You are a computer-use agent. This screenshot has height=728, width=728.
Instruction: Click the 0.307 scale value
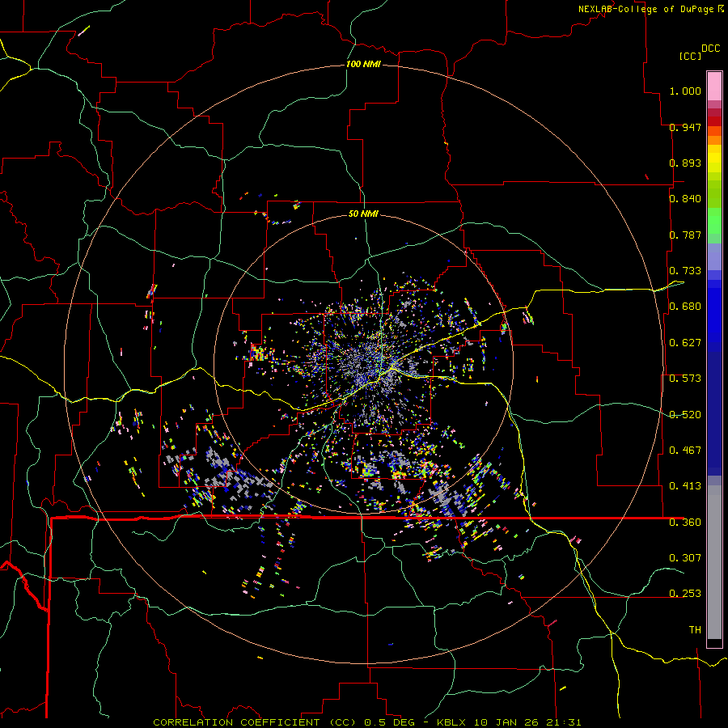[x=685, y=557]
